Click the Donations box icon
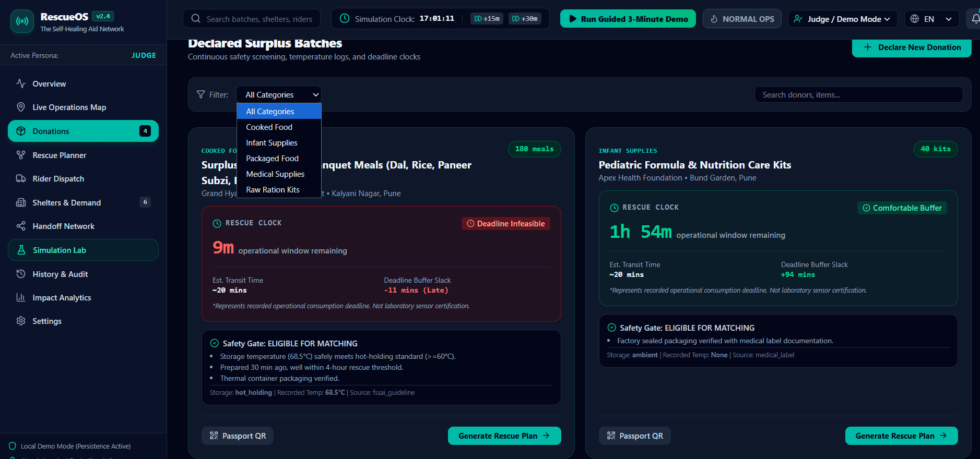Screen dimensions: 980x459 (21, 131)
